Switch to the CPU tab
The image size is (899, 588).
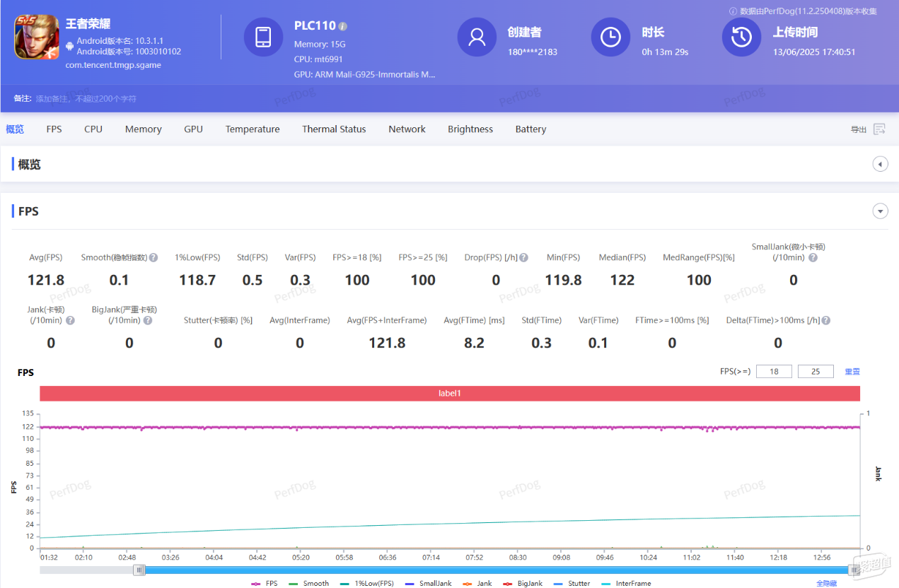click(x=93, y=129)
